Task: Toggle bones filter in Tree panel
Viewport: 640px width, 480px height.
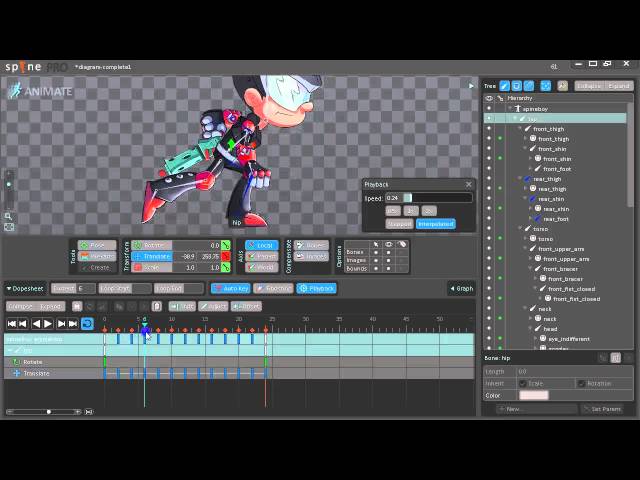Action: [504, 86]
